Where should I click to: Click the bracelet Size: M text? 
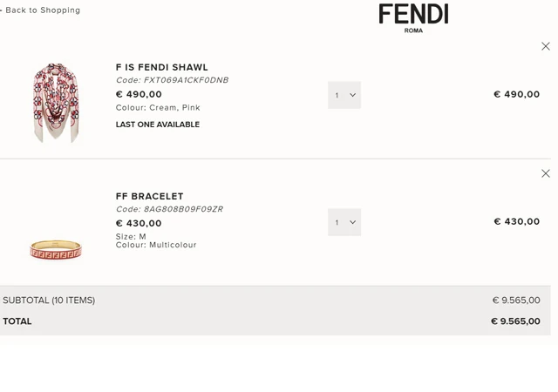coord(131,236)
